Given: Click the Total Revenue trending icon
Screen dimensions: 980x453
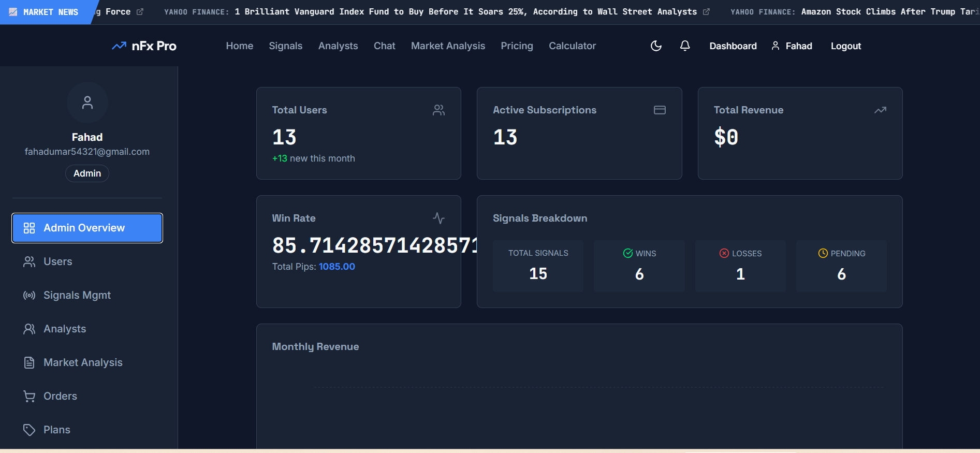Looking at the screenshot, I should 880,110.
